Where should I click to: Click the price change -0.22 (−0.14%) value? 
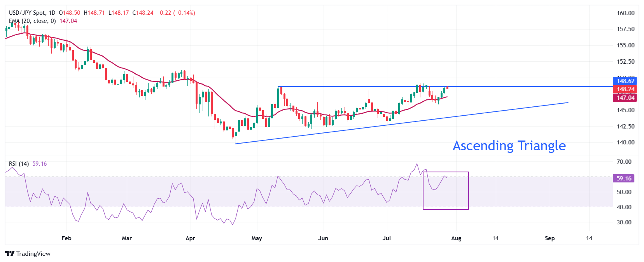tap(176, 13)
